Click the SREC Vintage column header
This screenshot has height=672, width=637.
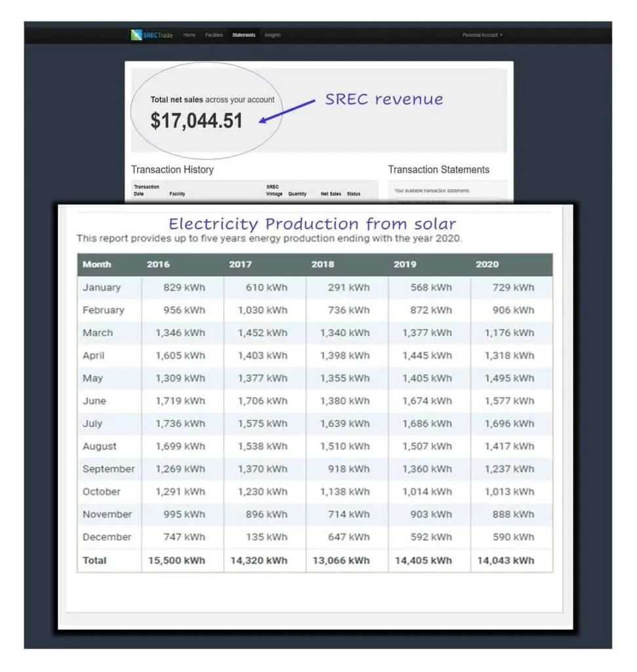274,190
